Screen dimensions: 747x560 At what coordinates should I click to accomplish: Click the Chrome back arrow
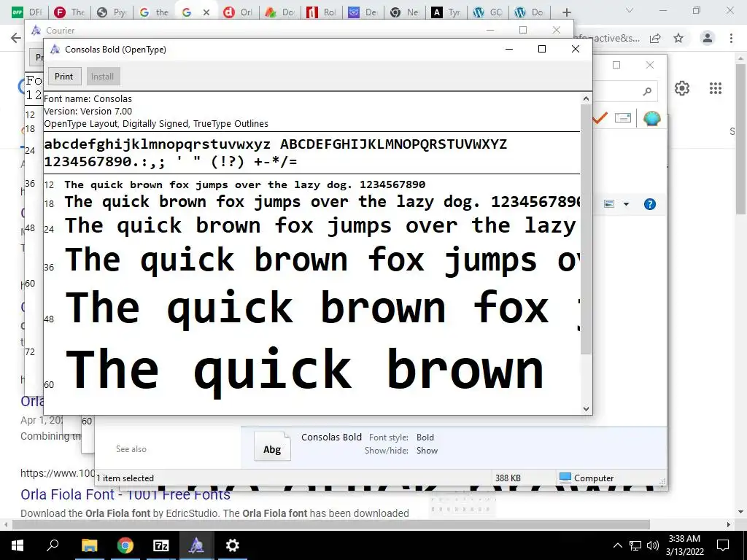pyautogui.click(x=16, y=38)
